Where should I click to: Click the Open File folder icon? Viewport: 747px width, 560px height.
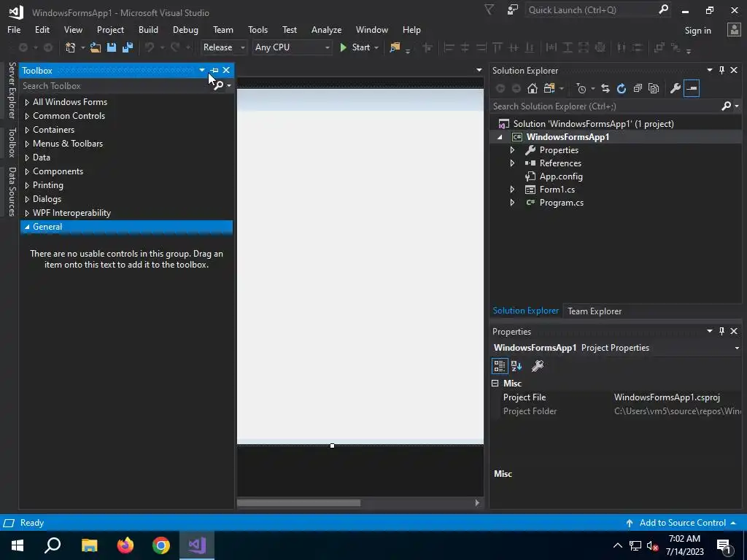pos(96,47)
